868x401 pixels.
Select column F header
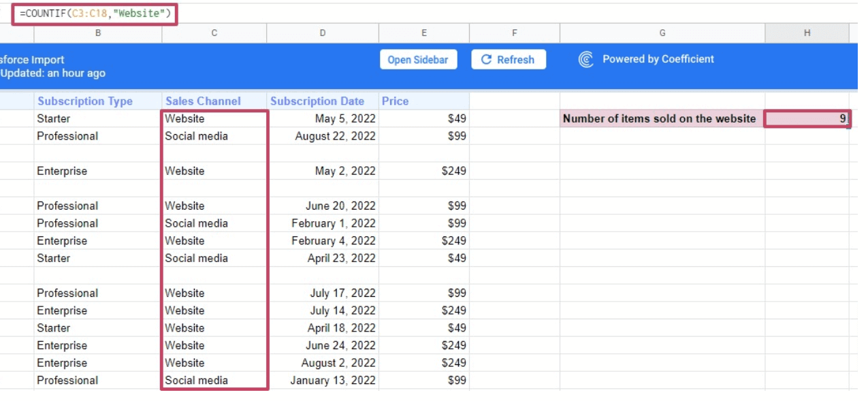[514, 33]
